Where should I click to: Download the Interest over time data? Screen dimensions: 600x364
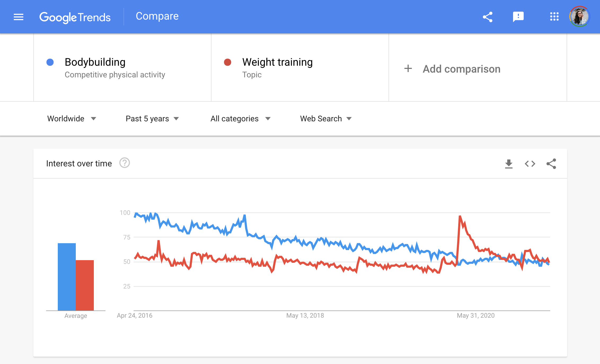click(509, 164)
